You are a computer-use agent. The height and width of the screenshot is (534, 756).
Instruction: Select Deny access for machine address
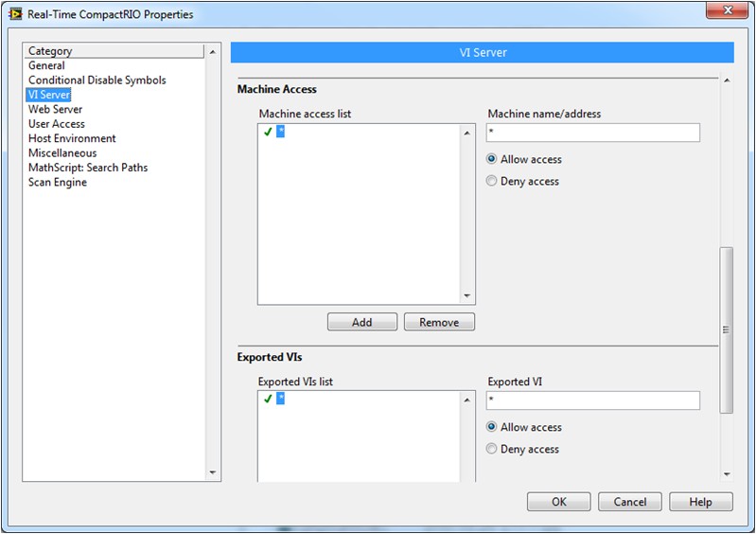[x=492, y=181]
